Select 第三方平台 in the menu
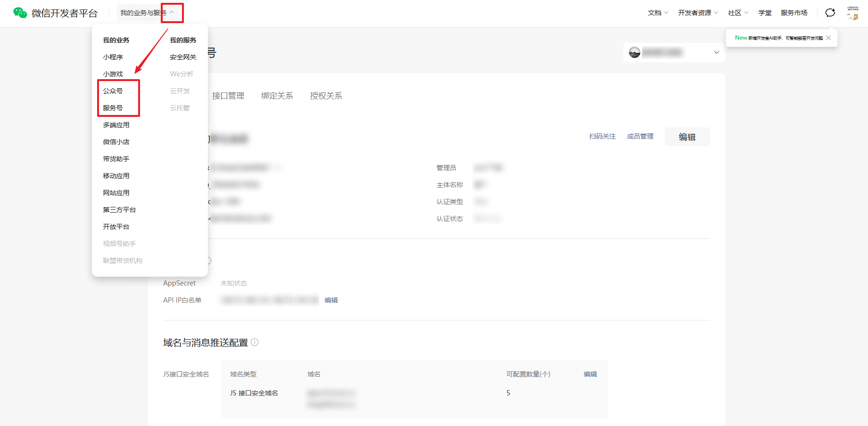 [119, 210]
